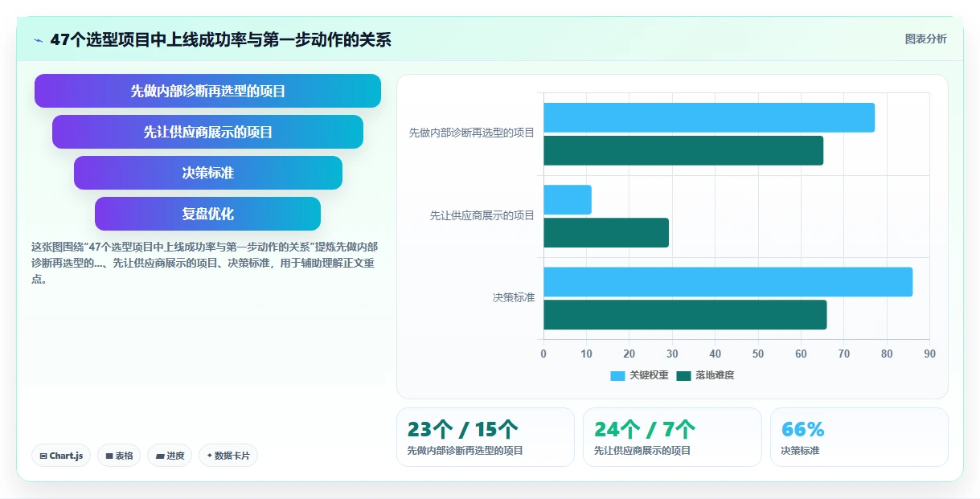980x499 pixels.
Task: Click the caption 先让供应商展示的项目 under 24个 / 7个
Action: pyautogui.click(x=642, y=451)
